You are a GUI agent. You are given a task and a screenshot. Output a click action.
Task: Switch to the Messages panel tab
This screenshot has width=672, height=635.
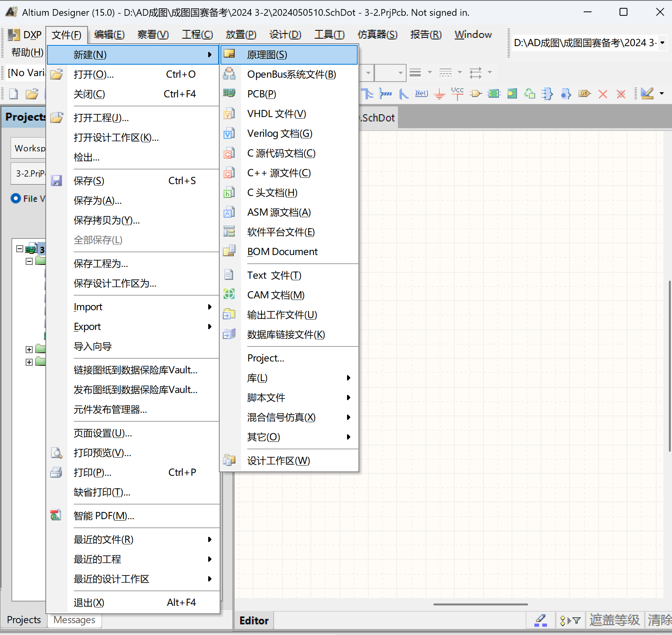tap(74, 620)
